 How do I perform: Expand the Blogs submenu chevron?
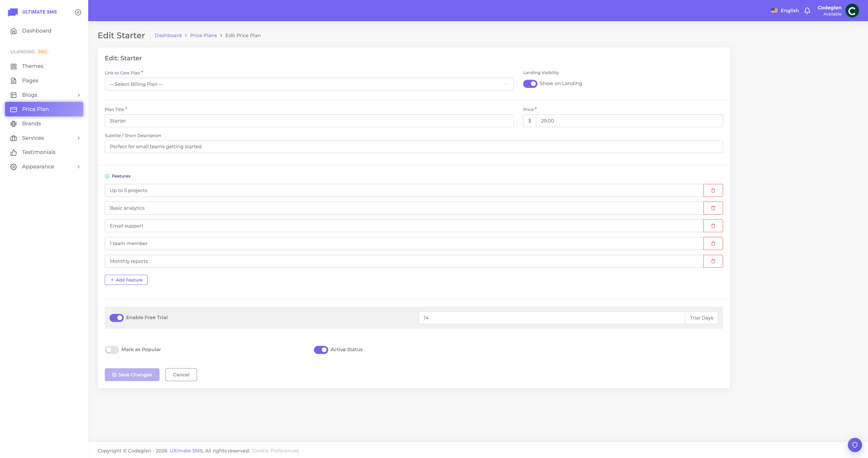[78, 95]
